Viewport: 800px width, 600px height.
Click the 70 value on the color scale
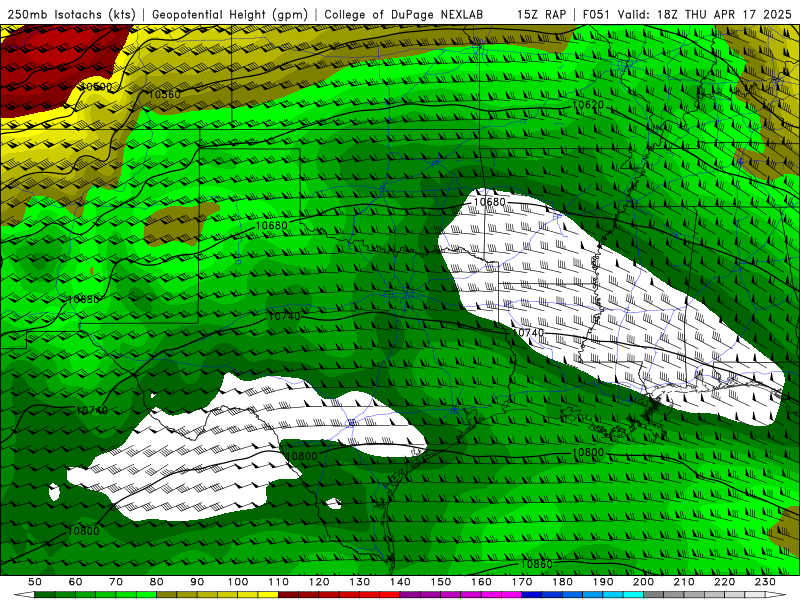pos(116,582)
